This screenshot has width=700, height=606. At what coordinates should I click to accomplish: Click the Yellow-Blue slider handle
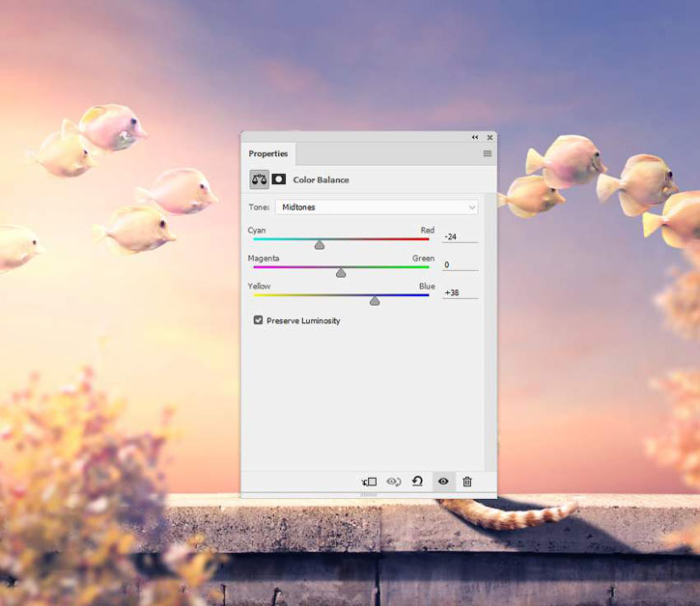pos(375,301)
